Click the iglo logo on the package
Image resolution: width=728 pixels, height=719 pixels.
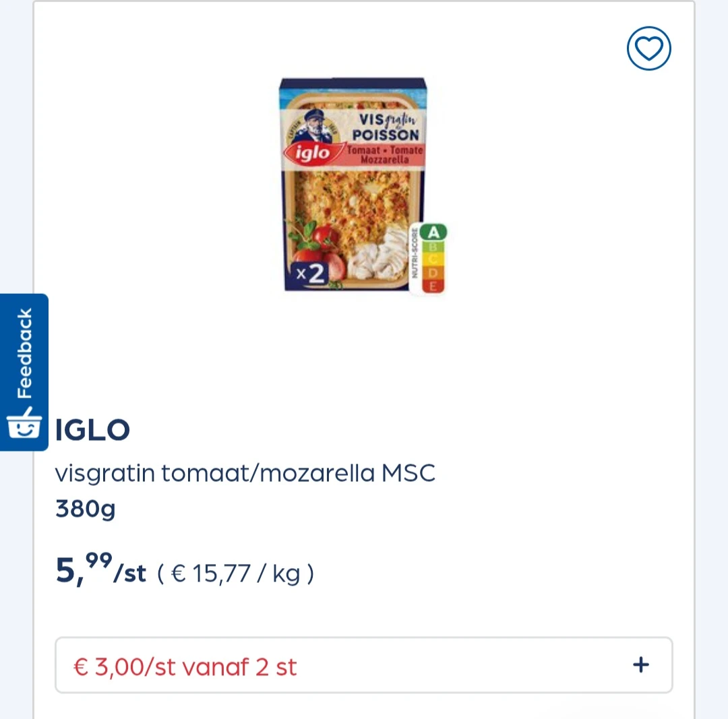[313, 153]
